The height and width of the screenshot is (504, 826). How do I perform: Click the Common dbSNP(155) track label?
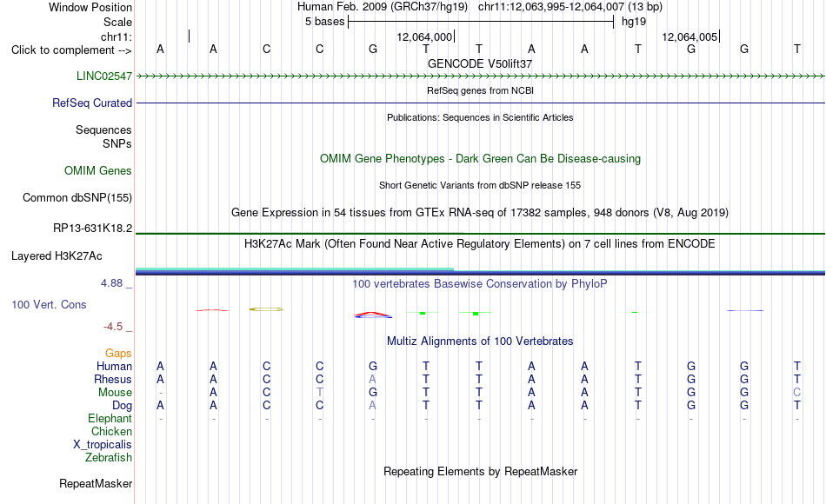77,197
